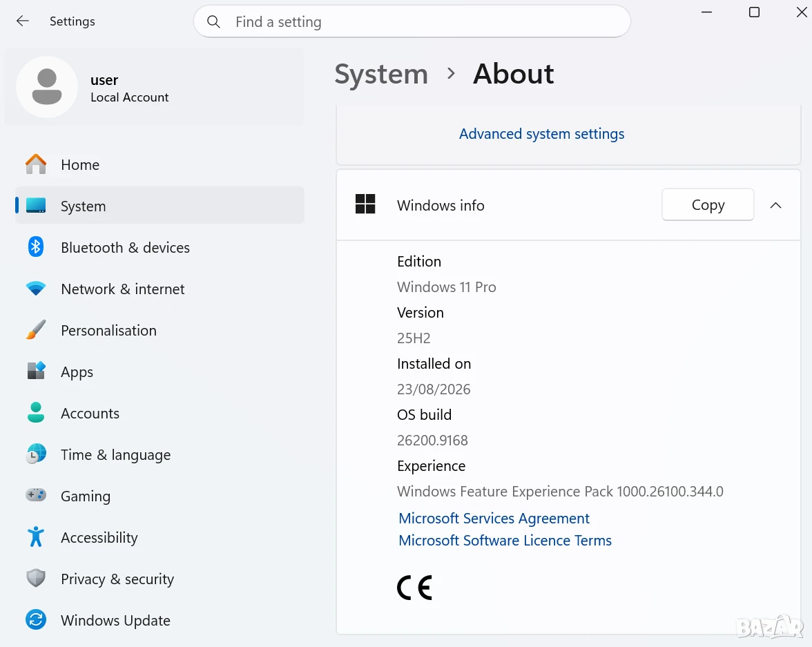Click the Accessibility figure icon
The height and width of the screenshot is (647, 812).
tap(36, 537)
